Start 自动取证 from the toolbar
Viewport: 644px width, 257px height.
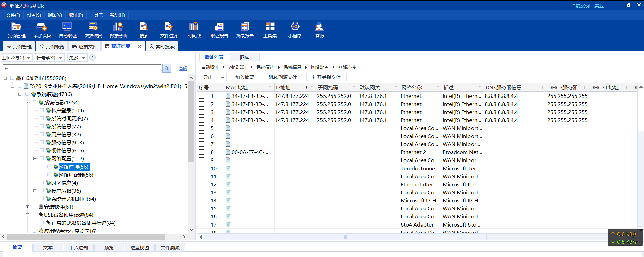[x=67, y=30]
